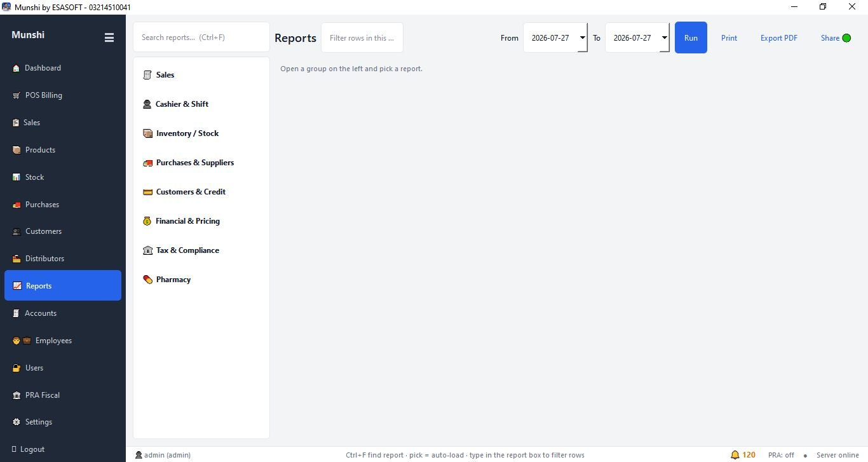Screen dimensions: 868x462
Task: Click the notification bell icon
Action: coord(735,455)
